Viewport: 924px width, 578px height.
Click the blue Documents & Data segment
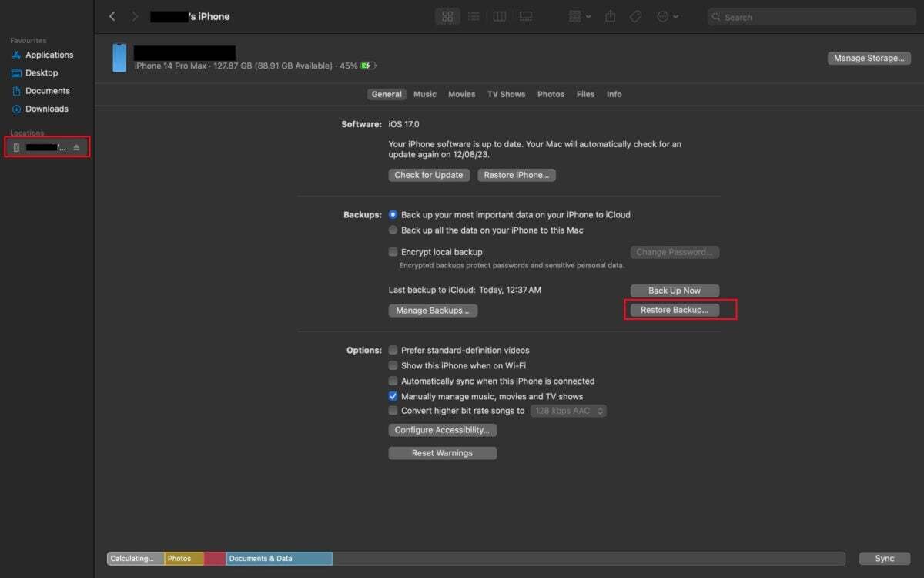pyautogui.click(x=279, y=559)
